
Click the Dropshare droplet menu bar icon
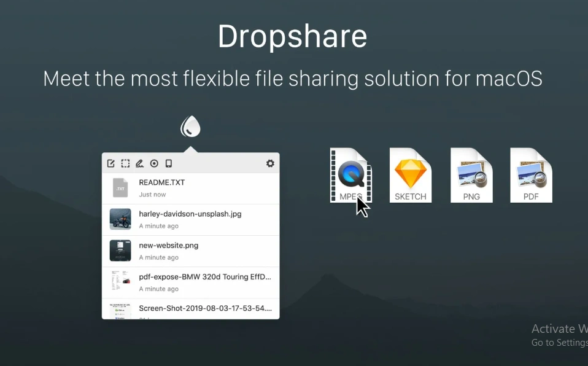(x=190, y=125)
